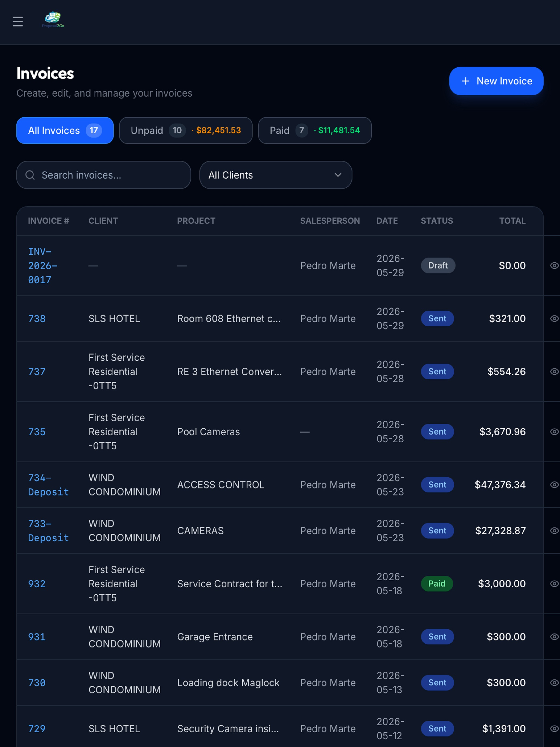Viewport: 560px width, 747px height.
Task: Click the CLIENT column header
Action: point(103,220)
